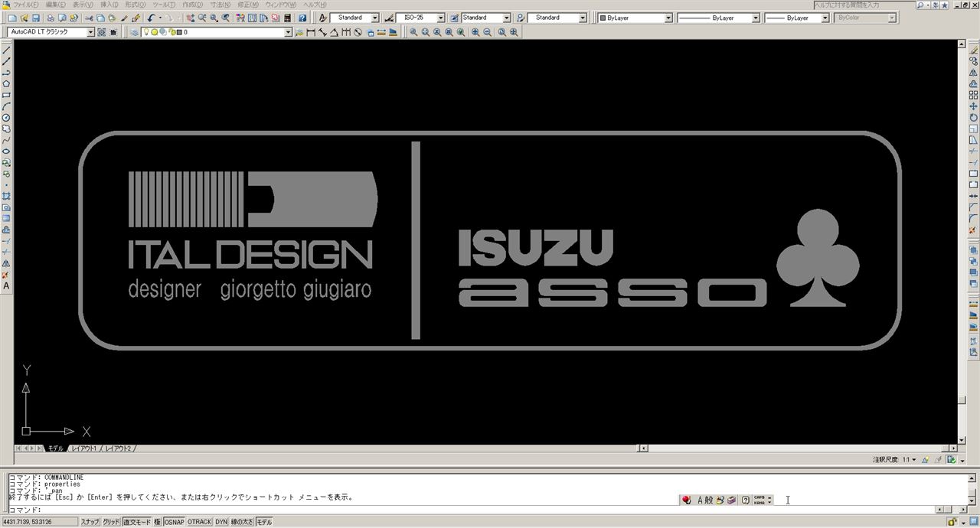Image resolution: width=980 pixels, height=528 pixels.
Task: Click the Diameter Dimension icon
Action: (x=358, y=32)
